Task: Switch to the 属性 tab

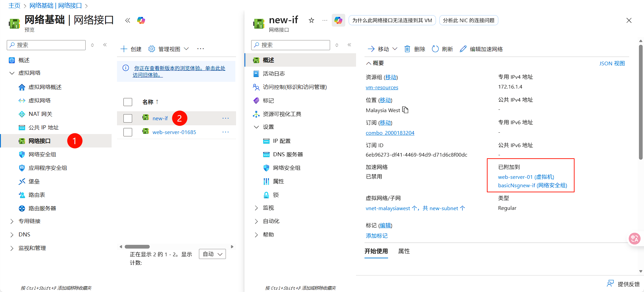Action: [x=404, y=251]
